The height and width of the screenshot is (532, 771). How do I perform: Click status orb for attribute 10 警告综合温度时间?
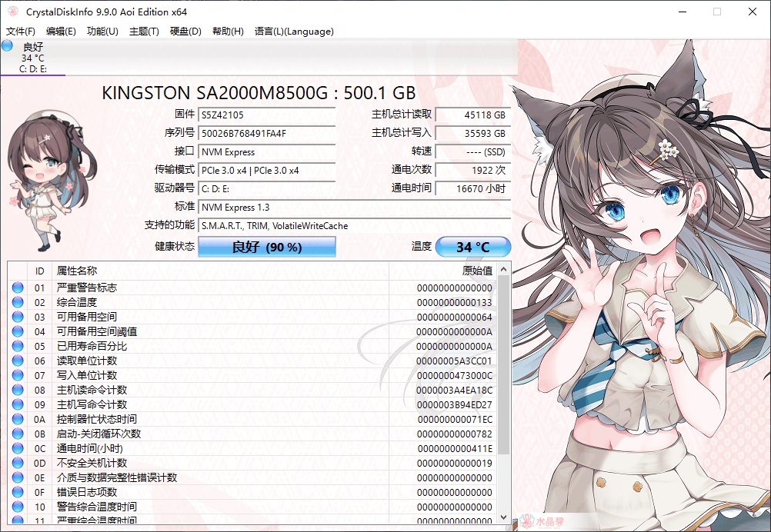18,507
